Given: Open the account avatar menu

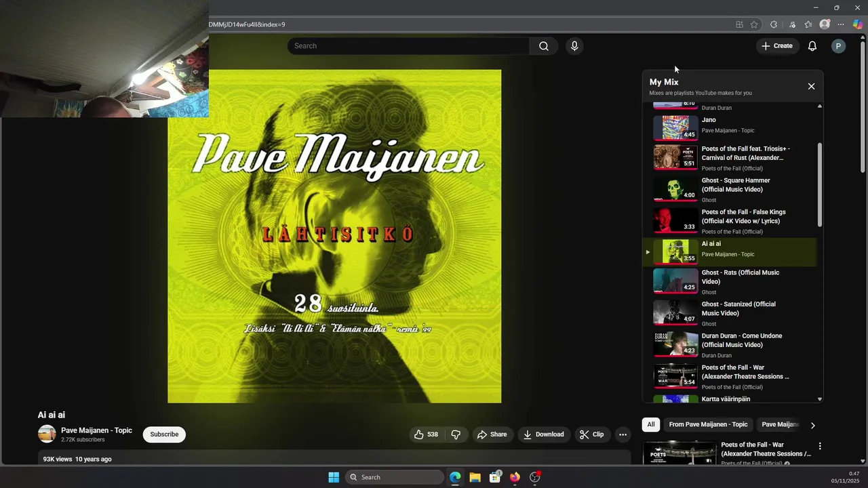Looking at the screenshot, I should 838,46.
